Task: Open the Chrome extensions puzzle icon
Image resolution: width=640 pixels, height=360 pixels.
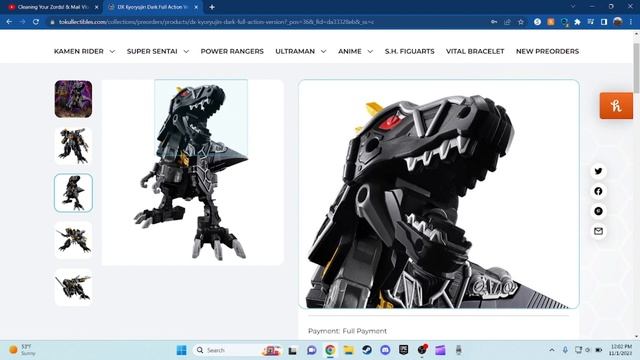Action: coord(577,22)
